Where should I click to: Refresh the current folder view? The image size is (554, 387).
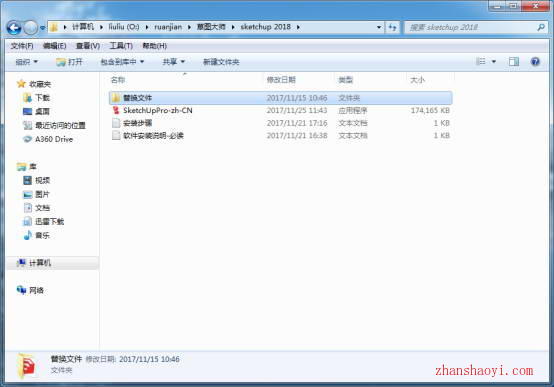392,27
